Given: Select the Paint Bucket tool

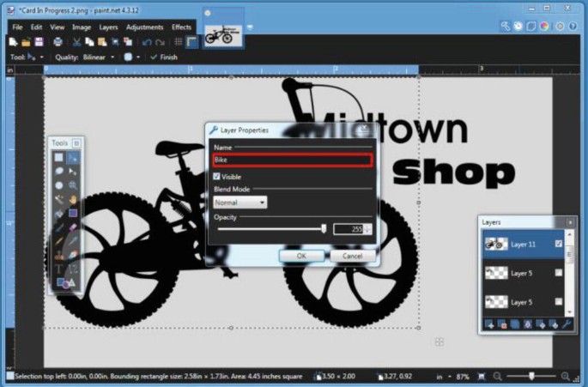Looking at the screenshot, I should point(59,214).
